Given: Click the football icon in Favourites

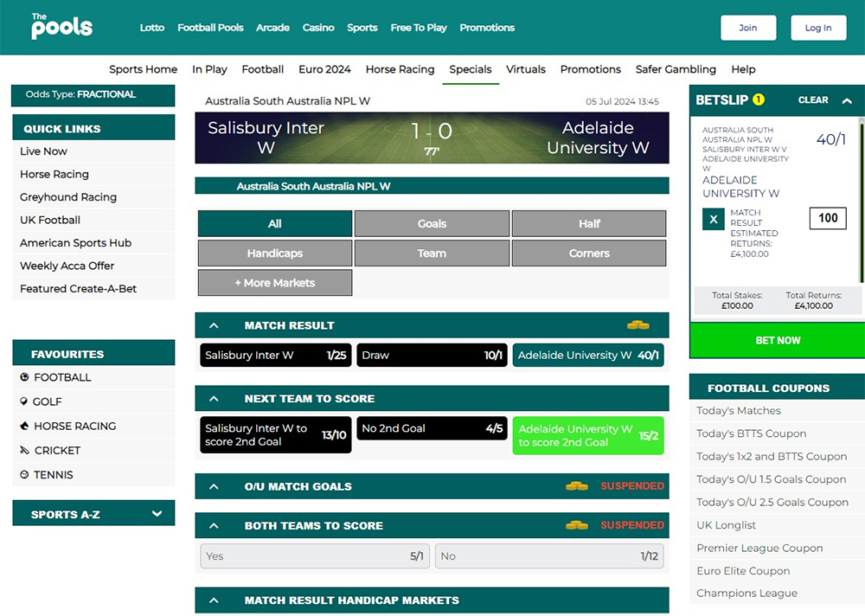Looking at the screenshot, I should 24,377.
